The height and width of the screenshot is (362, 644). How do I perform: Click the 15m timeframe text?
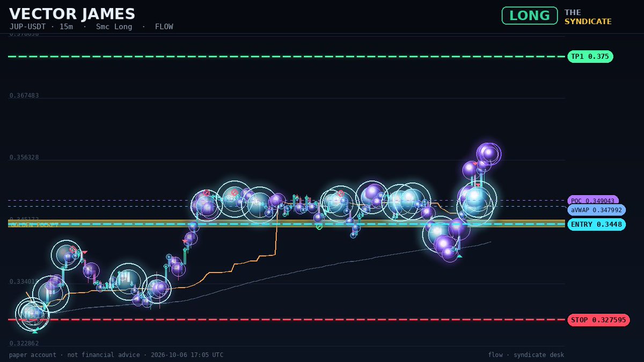click(x=67, y=27)
